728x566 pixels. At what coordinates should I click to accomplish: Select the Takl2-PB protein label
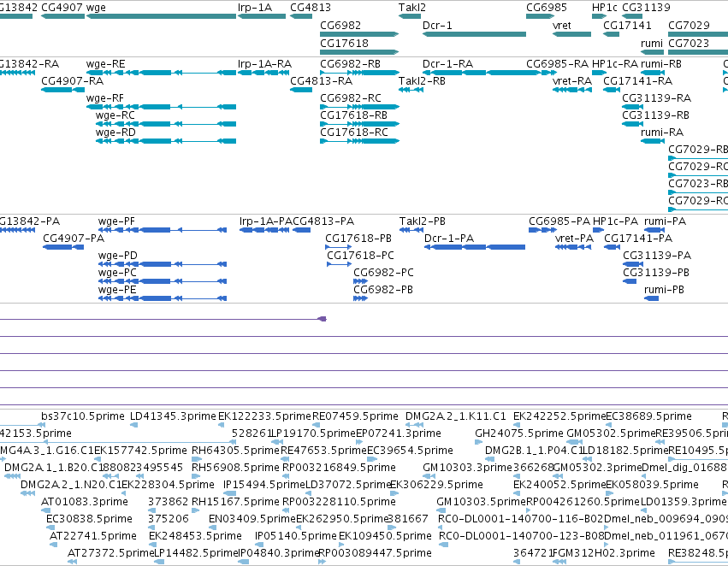click(x=423, y=221)
